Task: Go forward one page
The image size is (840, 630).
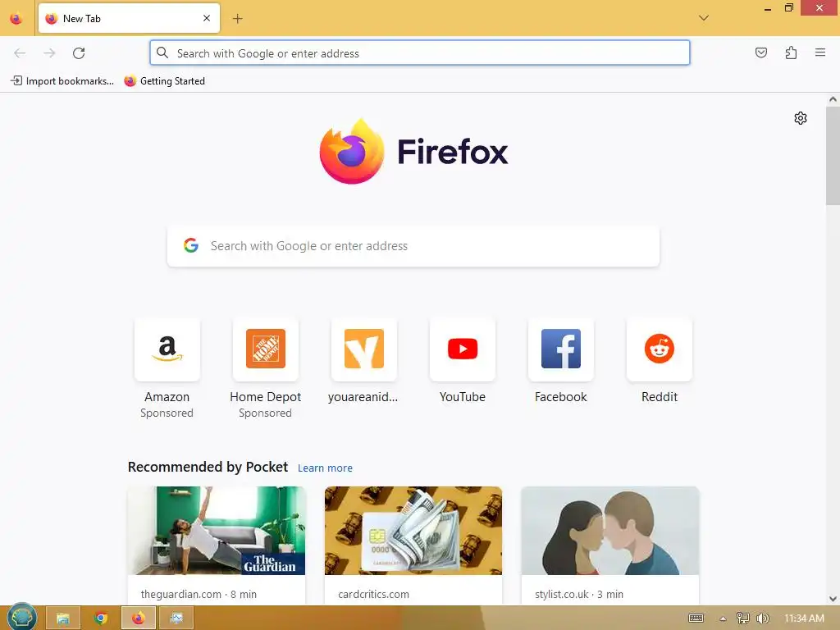Action: point(49,53)
